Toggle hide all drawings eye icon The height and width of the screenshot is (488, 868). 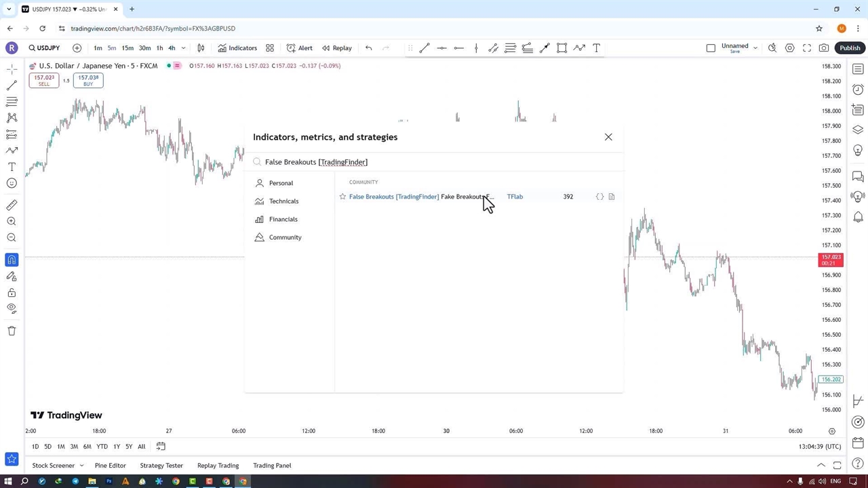pyautogui.click(x=12, y=308)
